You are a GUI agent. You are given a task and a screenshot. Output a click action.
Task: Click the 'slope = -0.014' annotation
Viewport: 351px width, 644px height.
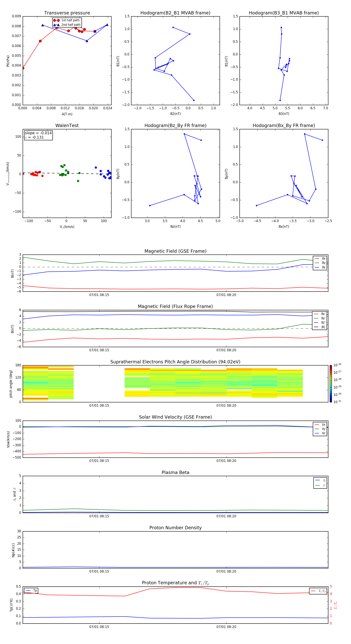coord(38,133)
